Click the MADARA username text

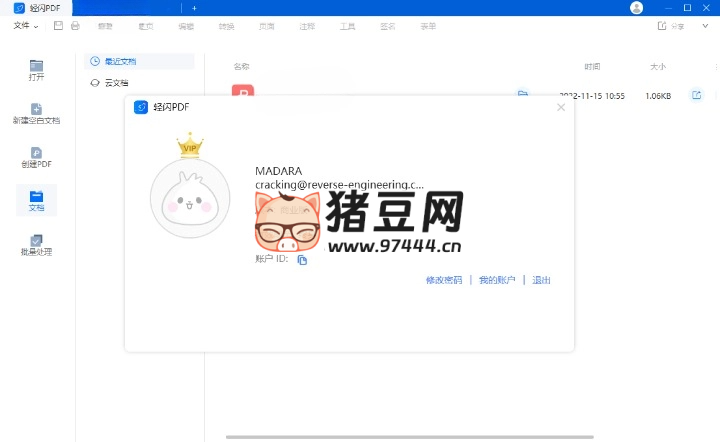tap(279, 171)
